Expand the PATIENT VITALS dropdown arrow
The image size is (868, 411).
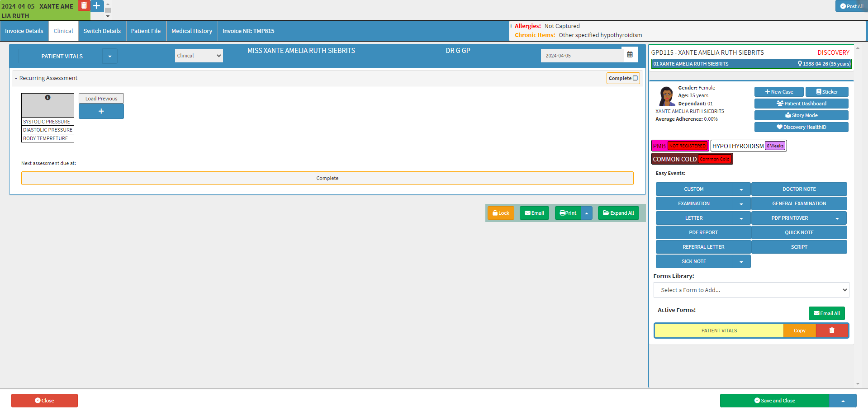coord(110,57)
